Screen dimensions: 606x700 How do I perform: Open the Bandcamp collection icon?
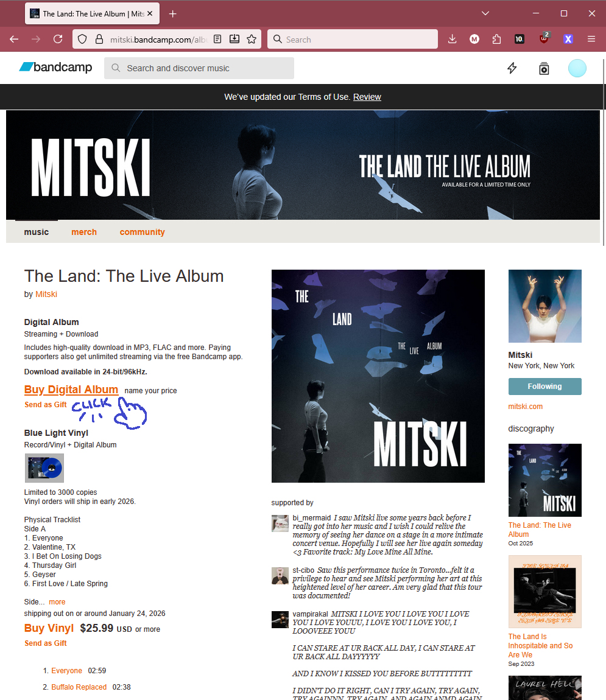[544, 68]
